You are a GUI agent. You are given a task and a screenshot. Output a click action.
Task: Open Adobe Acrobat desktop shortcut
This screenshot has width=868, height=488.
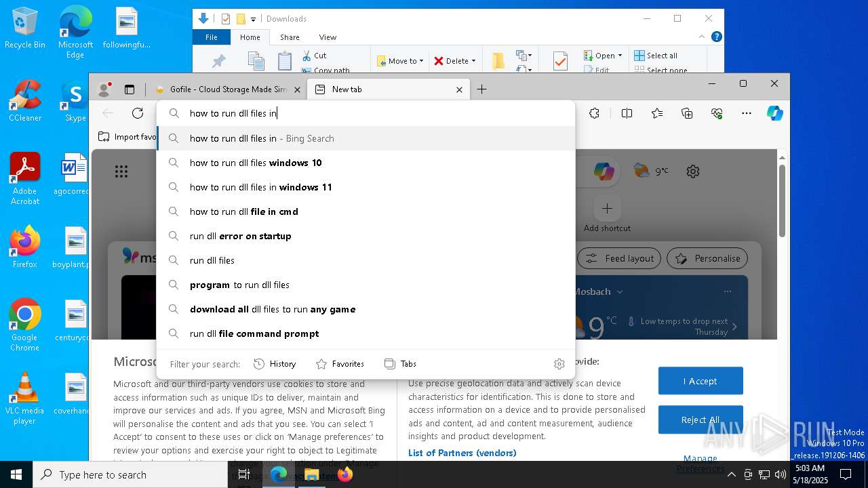(25, 179)
